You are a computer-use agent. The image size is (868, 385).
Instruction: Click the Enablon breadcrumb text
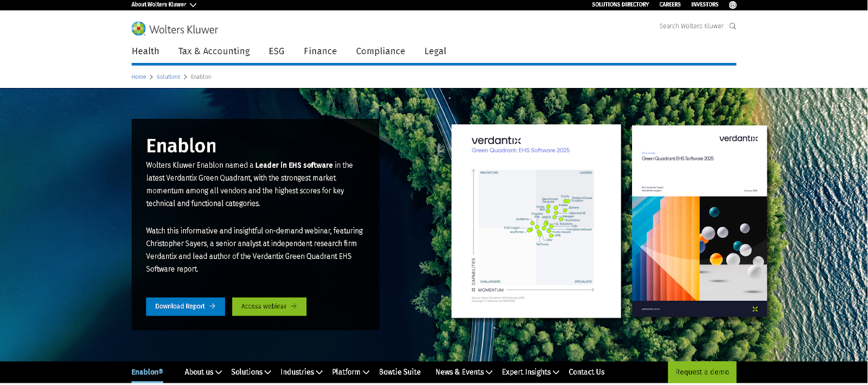click(x=201, y=77)
